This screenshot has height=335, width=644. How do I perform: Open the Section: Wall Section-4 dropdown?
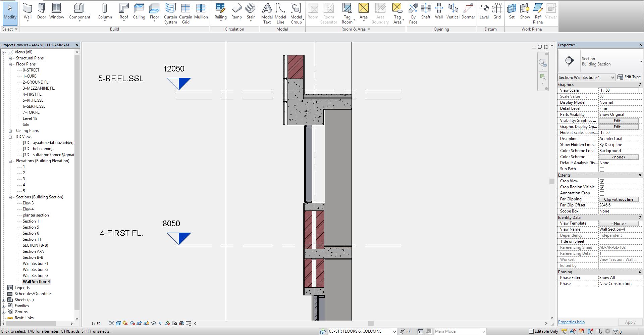click(x=586, y=78)
